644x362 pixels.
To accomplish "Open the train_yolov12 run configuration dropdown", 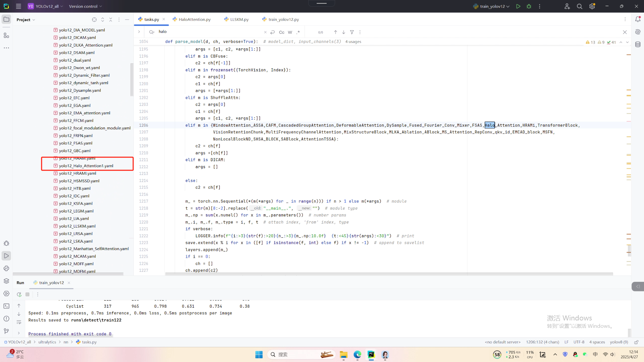I will pos(492,6).
